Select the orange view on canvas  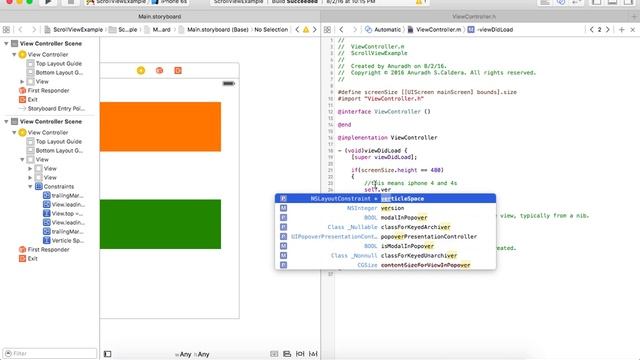[160, 127]
